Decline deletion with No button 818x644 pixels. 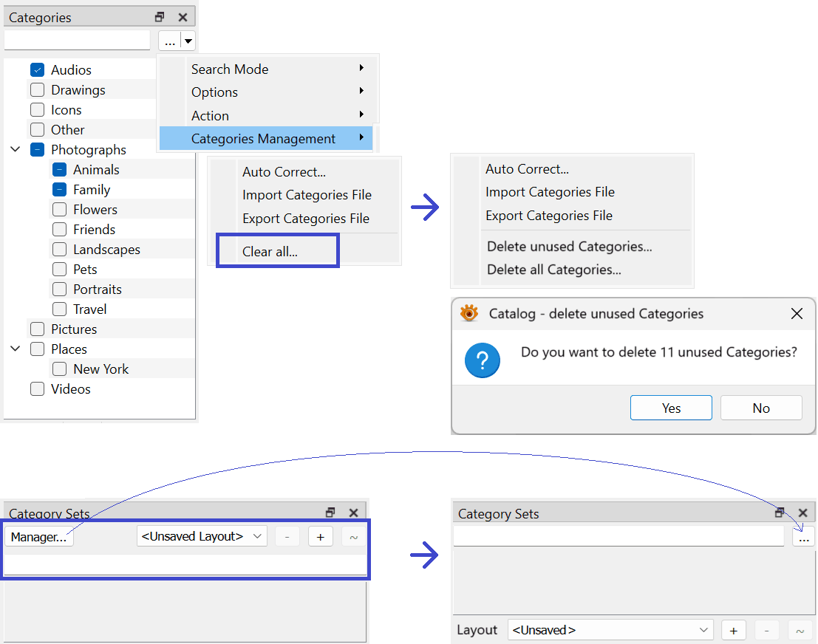(761, 408)
